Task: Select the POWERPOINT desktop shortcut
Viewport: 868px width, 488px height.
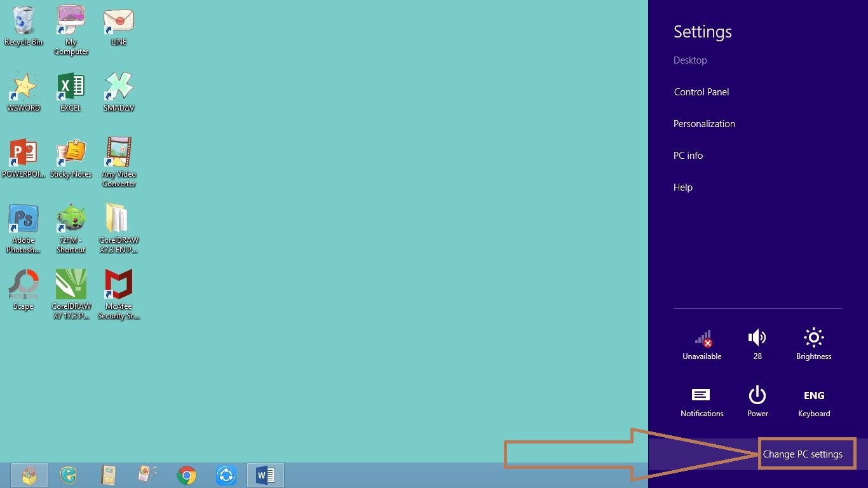Action: [24, 159]
